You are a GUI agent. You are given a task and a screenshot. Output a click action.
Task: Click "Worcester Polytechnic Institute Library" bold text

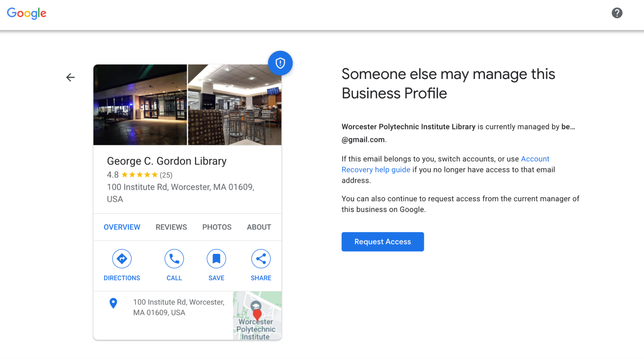click(409, 127)
